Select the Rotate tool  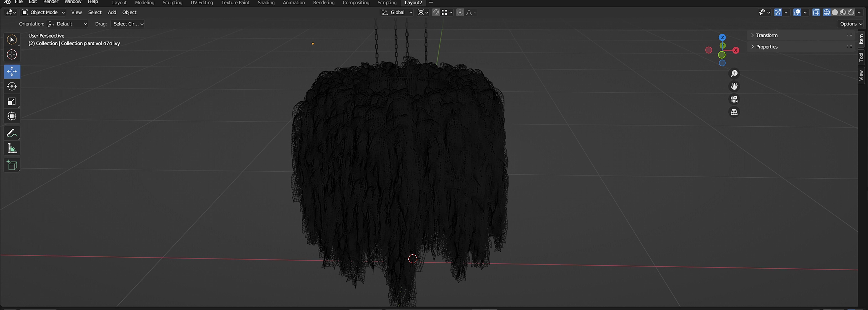point(12,86)
